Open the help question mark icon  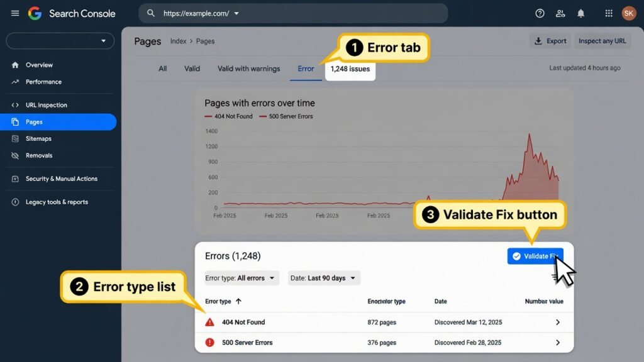540,14
